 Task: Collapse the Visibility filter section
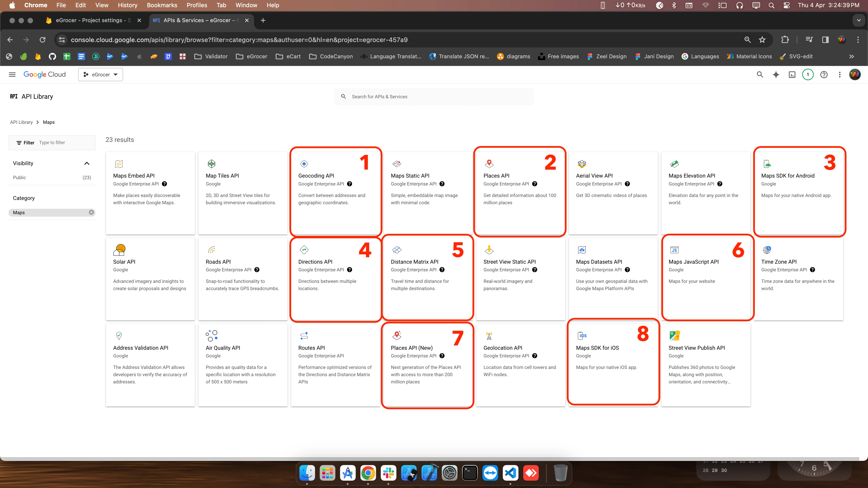(x=87, y=163)
